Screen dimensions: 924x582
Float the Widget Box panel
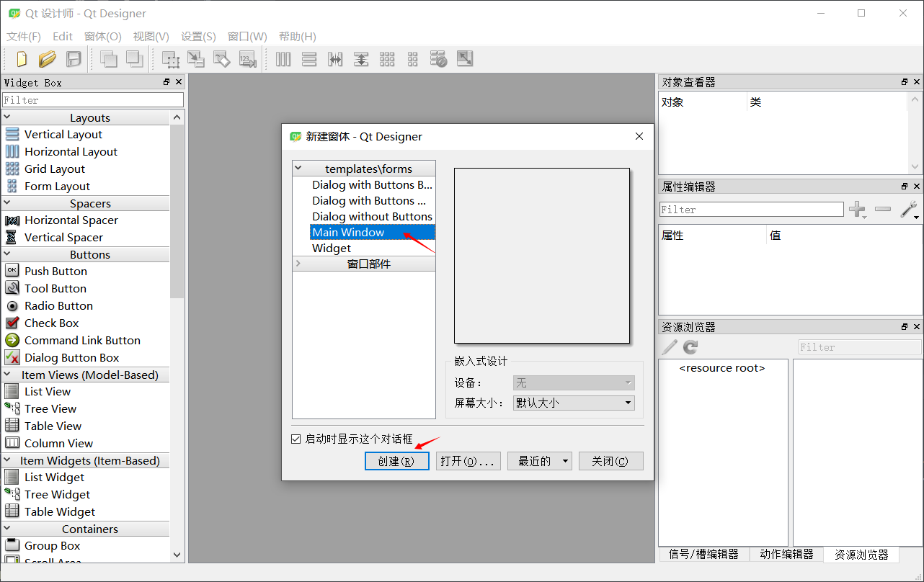166,82
